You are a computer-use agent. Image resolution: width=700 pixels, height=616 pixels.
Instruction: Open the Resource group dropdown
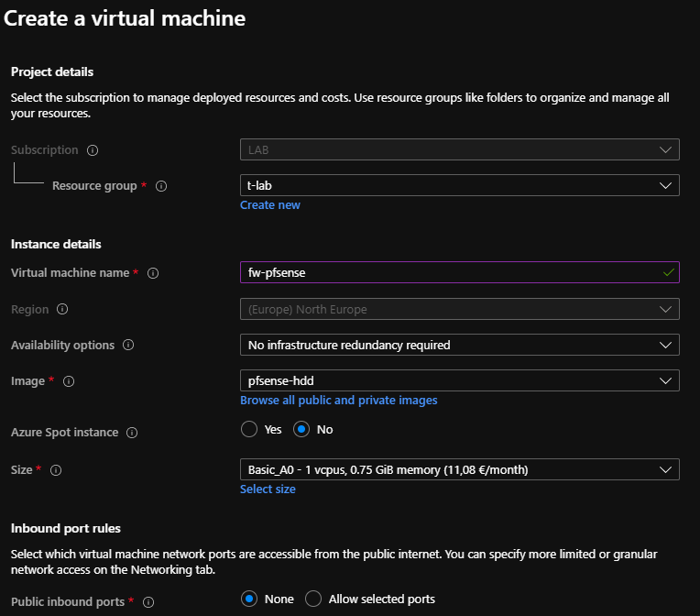[459, 185]
